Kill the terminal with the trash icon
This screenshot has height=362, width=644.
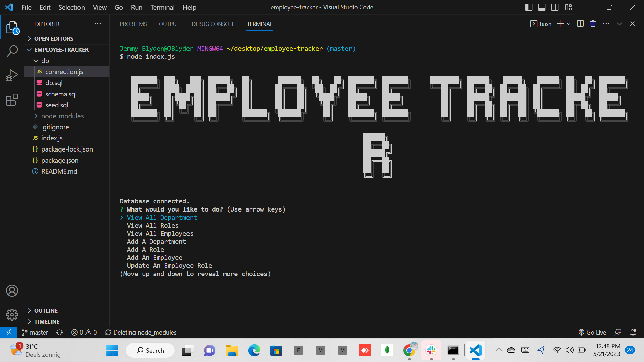(x=593, y=24)
